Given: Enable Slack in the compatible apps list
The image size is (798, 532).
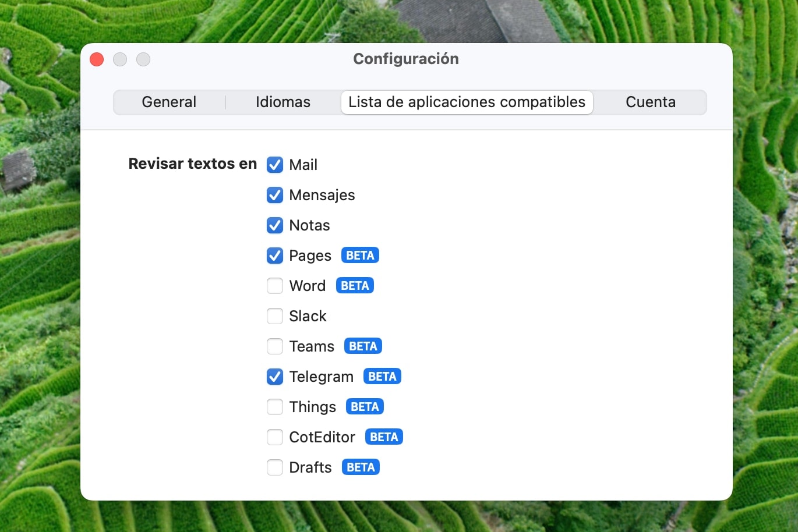Looking at the screenshot, I should coord(274,316).
